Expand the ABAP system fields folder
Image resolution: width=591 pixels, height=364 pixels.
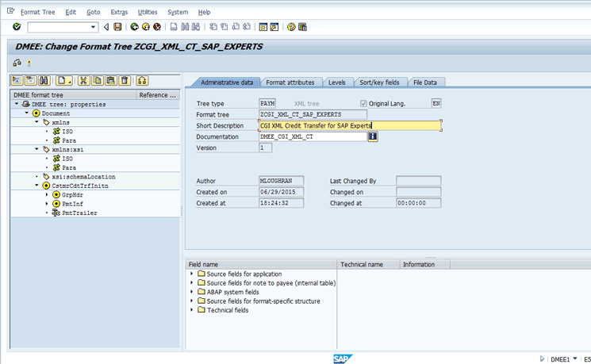pos(191,292)
